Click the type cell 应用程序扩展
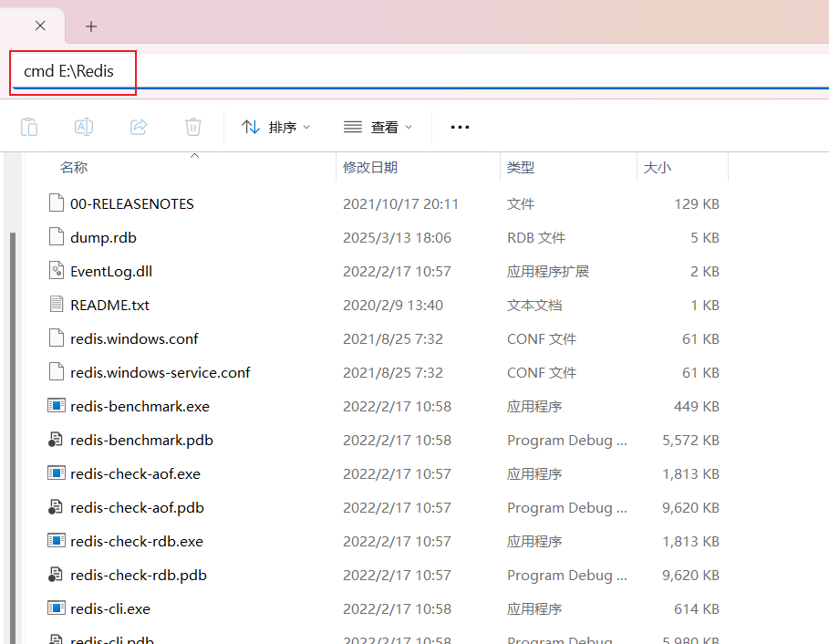 548,272
